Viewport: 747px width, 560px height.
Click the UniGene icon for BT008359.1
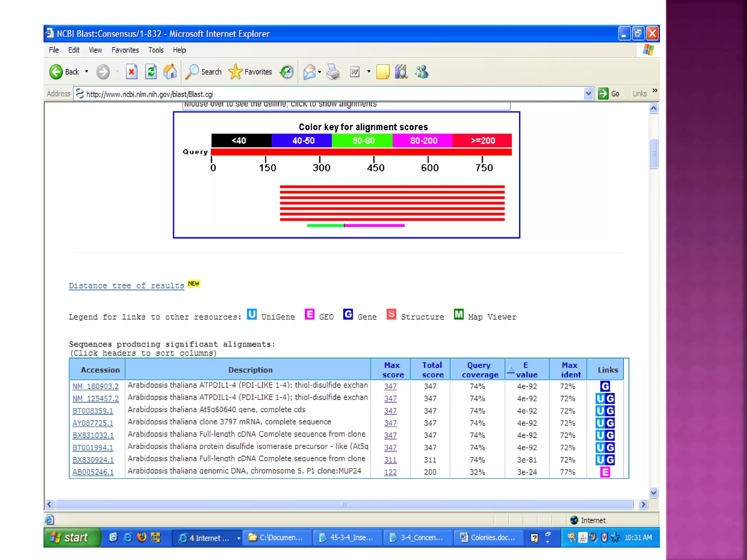click(600, 411)
